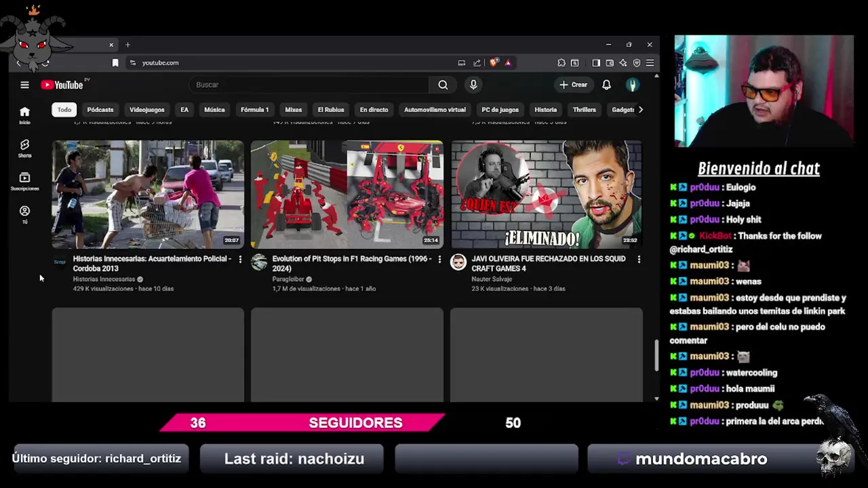Open the Brave VPN shield icon
The height and width of the screenshot is (488, 868).
[637, 62]
